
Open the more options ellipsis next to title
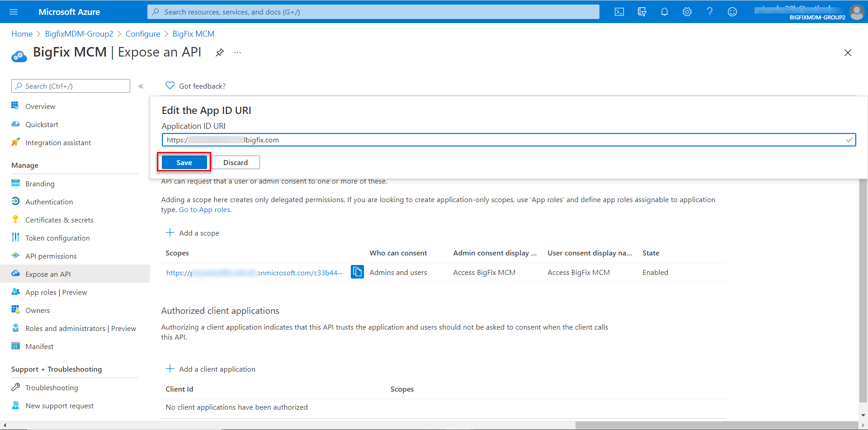tap(237, 52)
